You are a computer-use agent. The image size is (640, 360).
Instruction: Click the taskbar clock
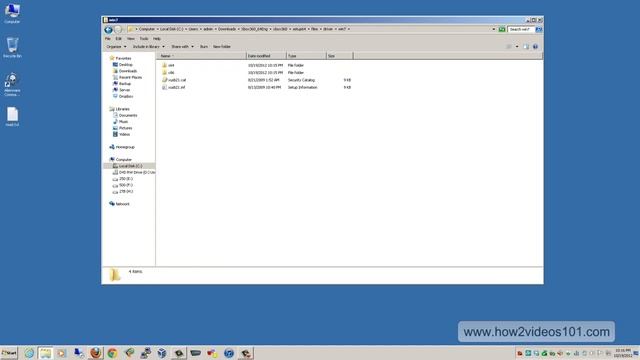click(x=623, y=353)
